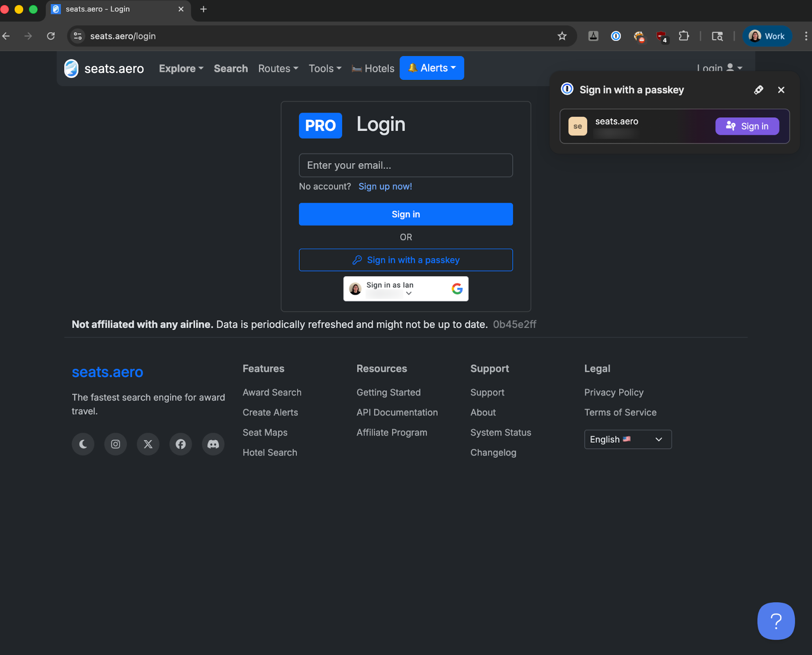This screenshot has width=812, height=655.
Task: Click the 0b45e2ff version hash text
Action: (x=515, y=324)
